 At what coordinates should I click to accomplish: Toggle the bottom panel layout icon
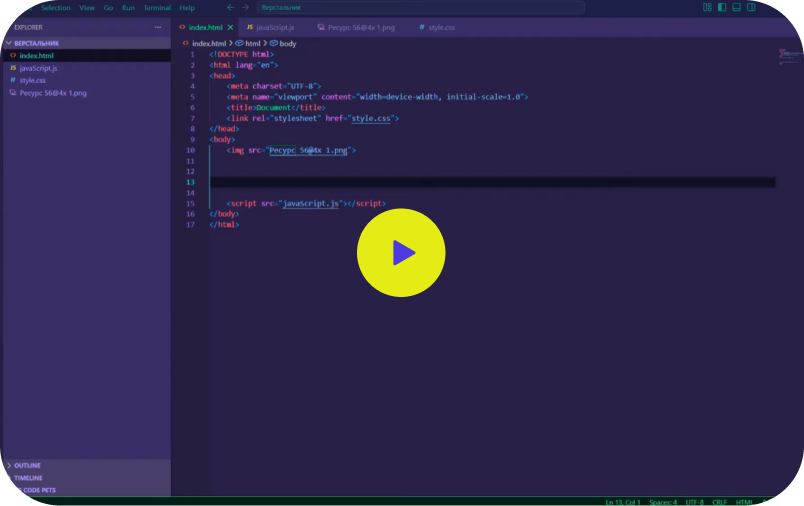point(736,7)
